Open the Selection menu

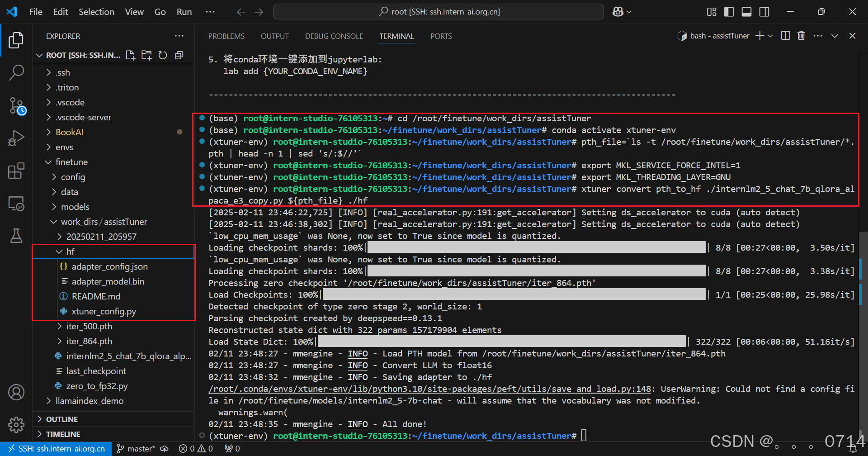96,12
